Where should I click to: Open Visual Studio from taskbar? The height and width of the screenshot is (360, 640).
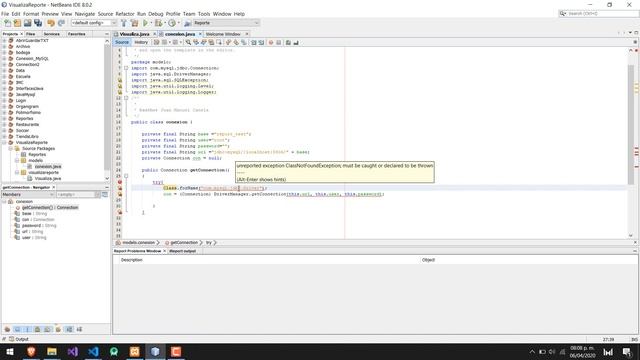[73, 351]
